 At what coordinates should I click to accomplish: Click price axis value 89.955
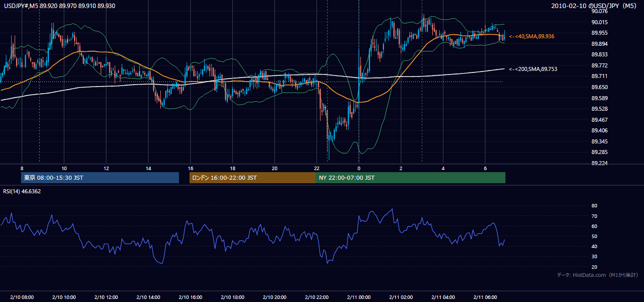click(x=600, y=33)
